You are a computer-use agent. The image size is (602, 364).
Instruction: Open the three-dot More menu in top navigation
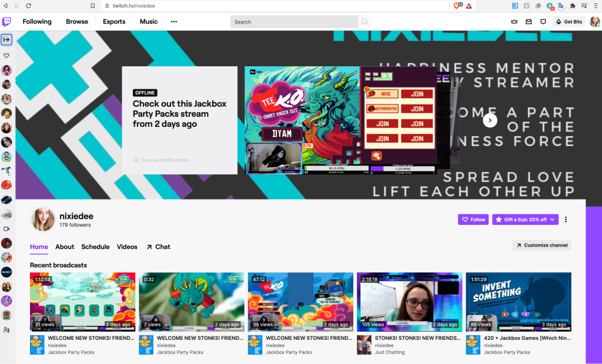173,22
